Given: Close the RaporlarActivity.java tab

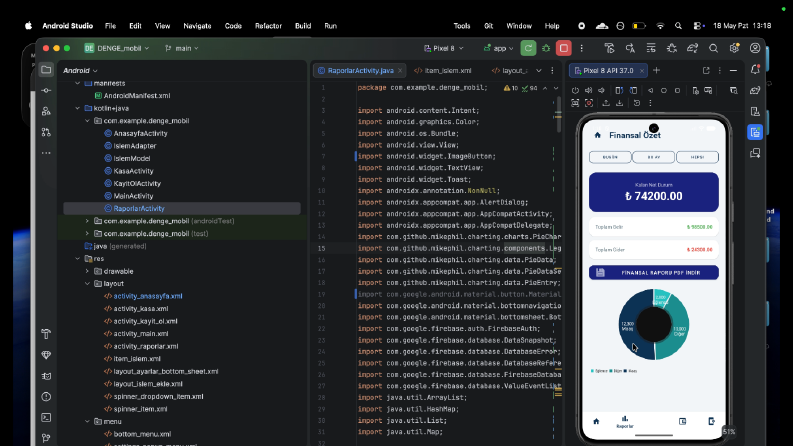Looking at the screenshot, I should pyautogui.click(x=400, y=70).
